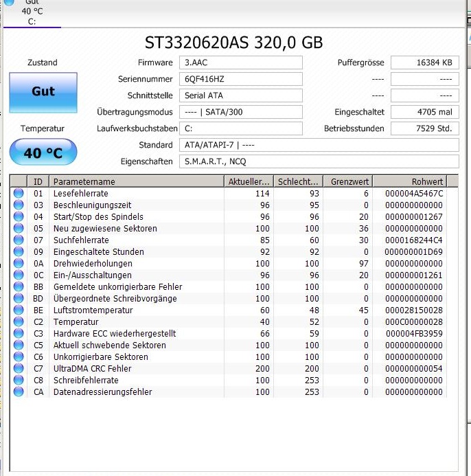Click the 40 °C temperature indicator
The image size is (471, 476).
tap(43, 152)
